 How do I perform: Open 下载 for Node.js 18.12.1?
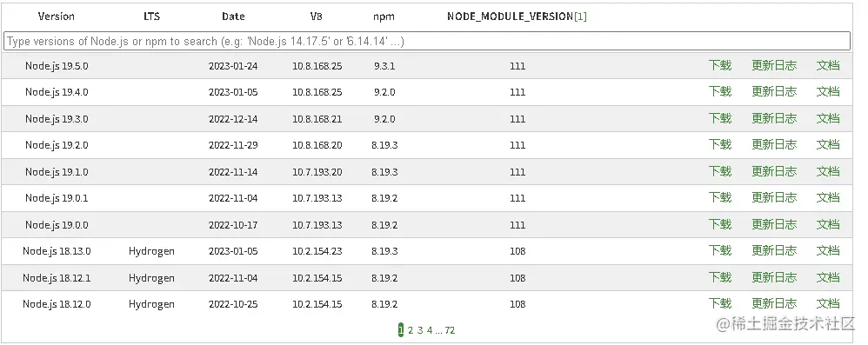[x=719, y=277]
